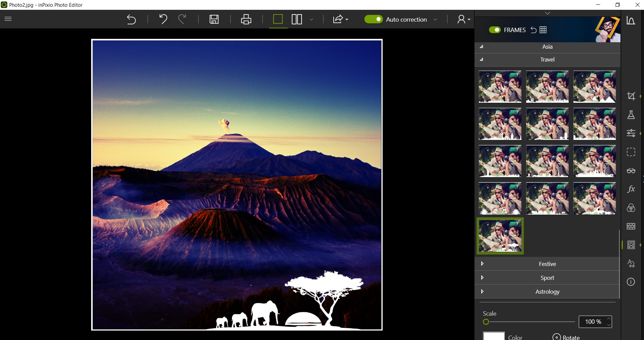644x340 pixels.
Task: Decrease the Scale value with the down arrow
Action: click(609, 325)
